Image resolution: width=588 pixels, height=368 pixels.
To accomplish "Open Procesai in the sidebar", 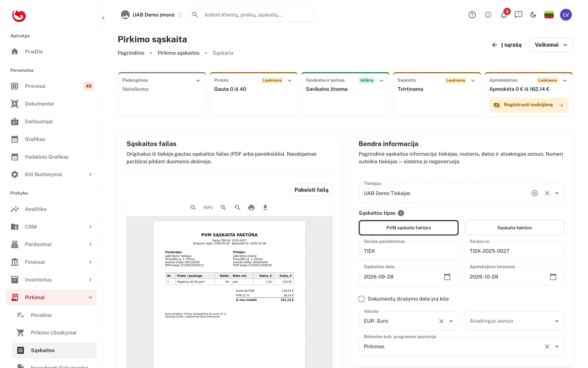I will point(51,86).
